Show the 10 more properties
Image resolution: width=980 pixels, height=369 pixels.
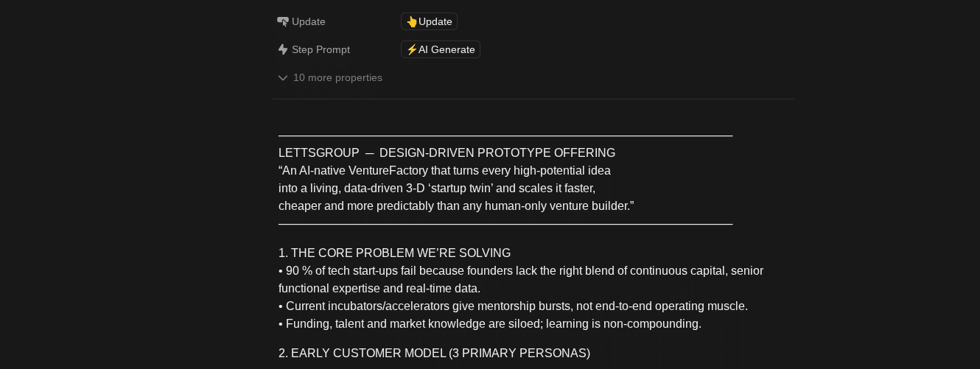point(337,77)
